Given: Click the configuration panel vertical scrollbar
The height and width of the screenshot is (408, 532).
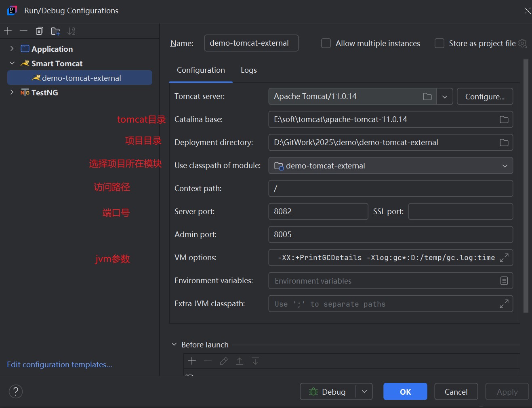Looking at the screenshot, I should 526,186.
